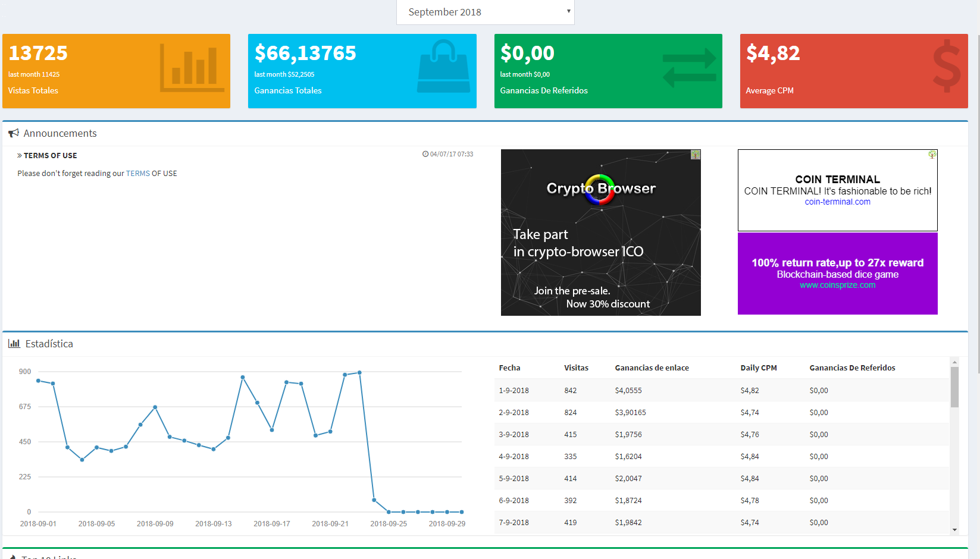
Task: Click the Ganancias de enlace column header
Action: (652, 368)
